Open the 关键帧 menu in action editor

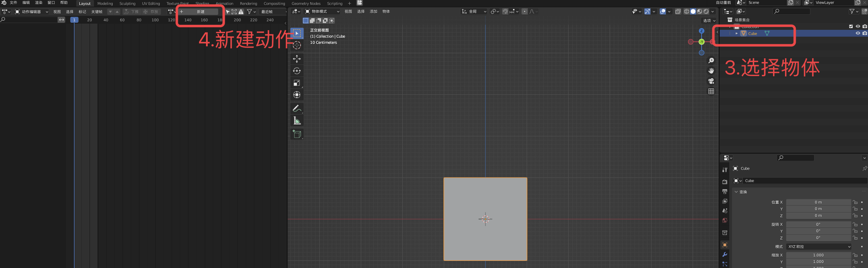coord(97,12)
